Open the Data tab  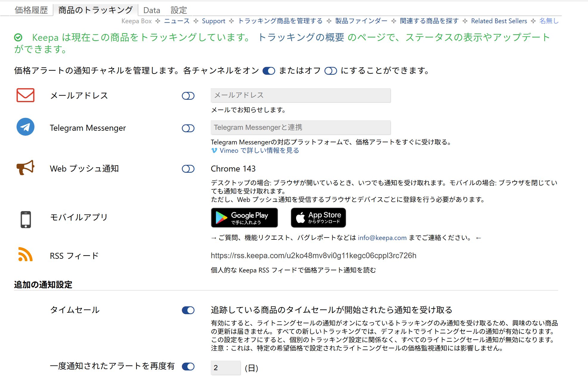(151, 10)
